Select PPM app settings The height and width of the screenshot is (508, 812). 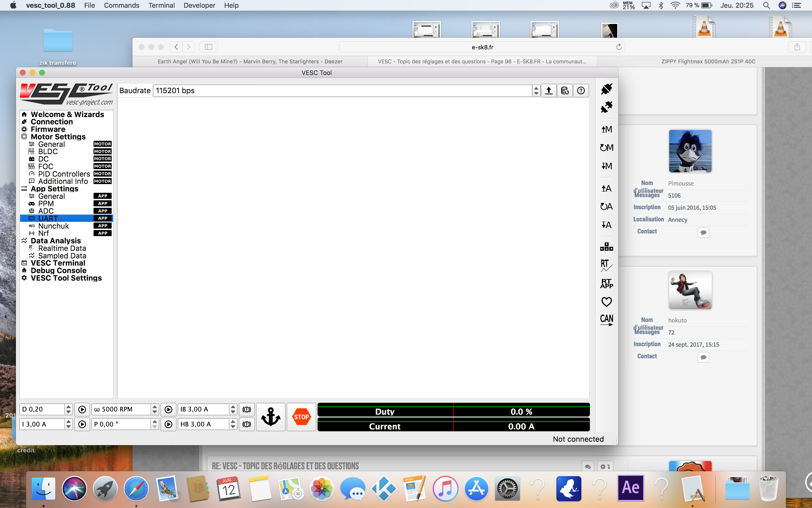[x=46, y=204]
